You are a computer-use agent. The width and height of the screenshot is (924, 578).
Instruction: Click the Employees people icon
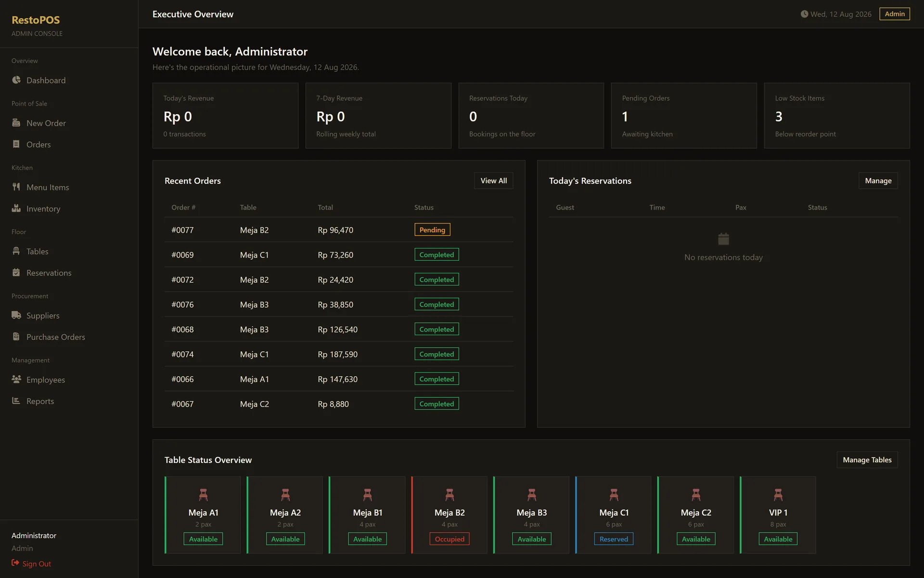coord(16,379)
